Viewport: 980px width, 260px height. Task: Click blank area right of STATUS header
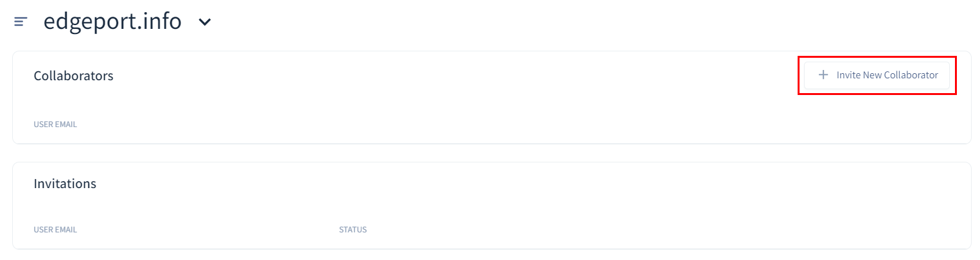click(642, 230)
